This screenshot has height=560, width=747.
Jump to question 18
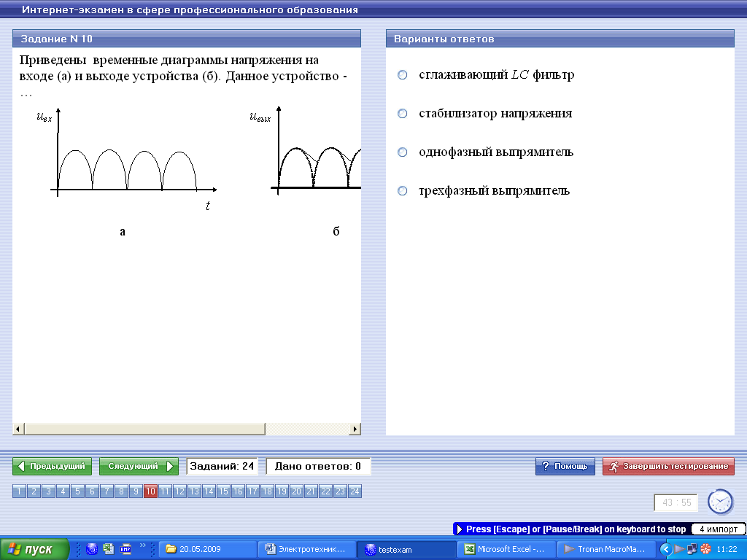[x=267, y=491]
